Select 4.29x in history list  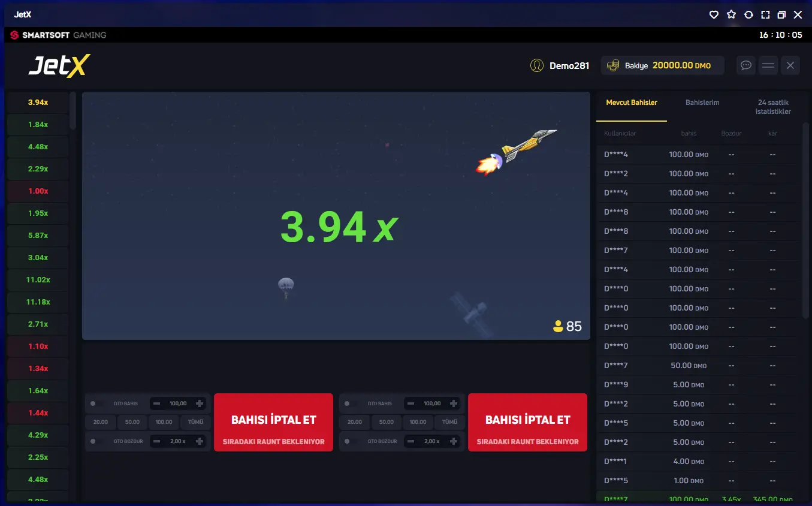(x=38, y=435)
